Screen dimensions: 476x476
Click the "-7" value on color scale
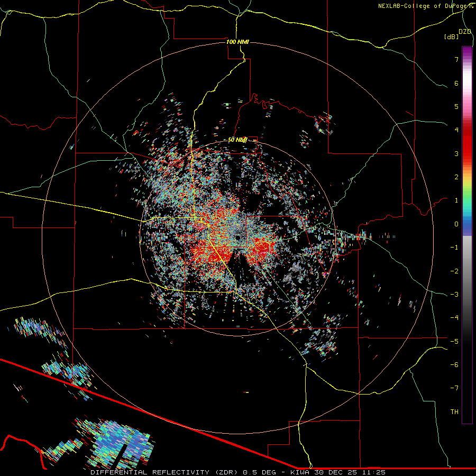pyautogui.click(x=454, y=388)
